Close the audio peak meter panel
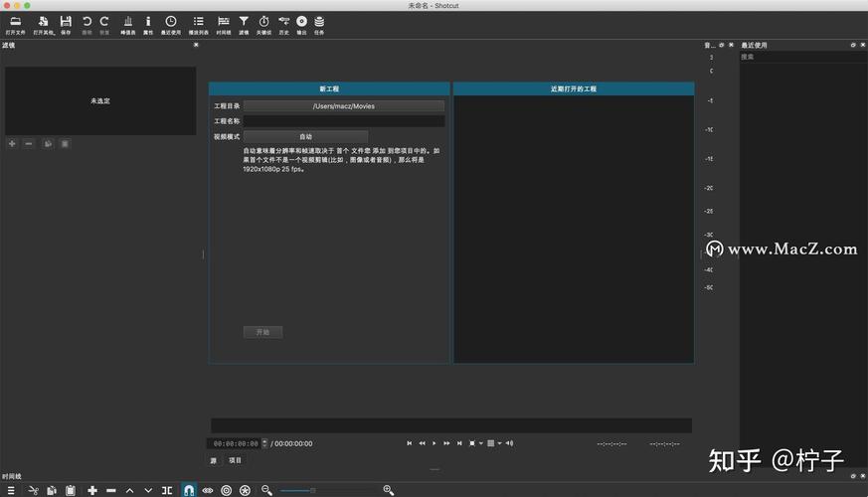Screen dimensions: 868x497 click(x=731, y=45)
